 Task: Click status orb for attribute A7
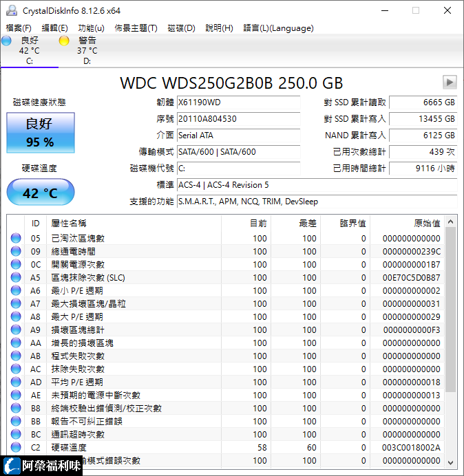[16, 303]
